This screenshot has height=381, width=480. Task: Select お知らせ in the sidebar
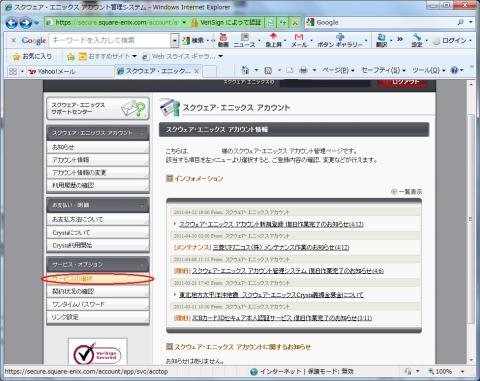click(x=98, y=147)
